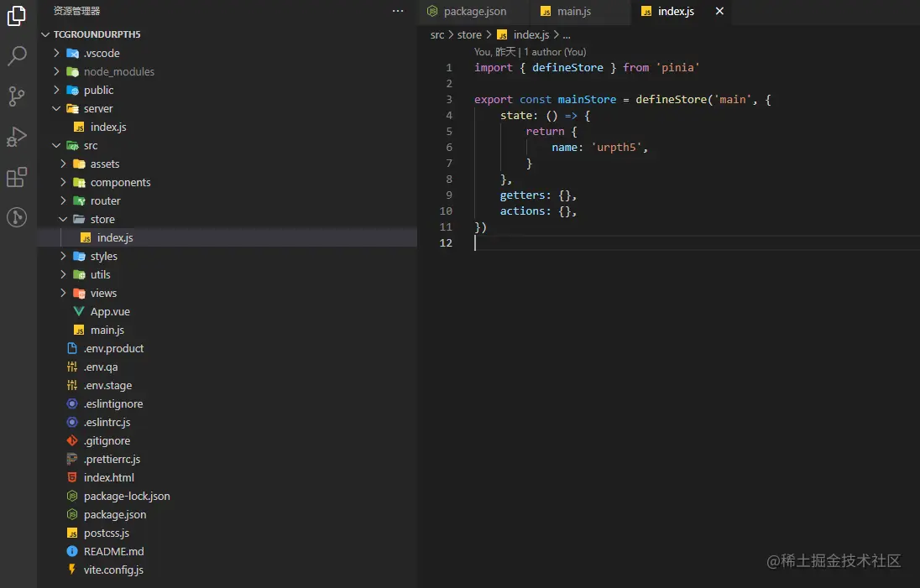This screenshot has width=920, height=588.
Task: Collapse the src folder chevron
Action: (x=56, y=145)
